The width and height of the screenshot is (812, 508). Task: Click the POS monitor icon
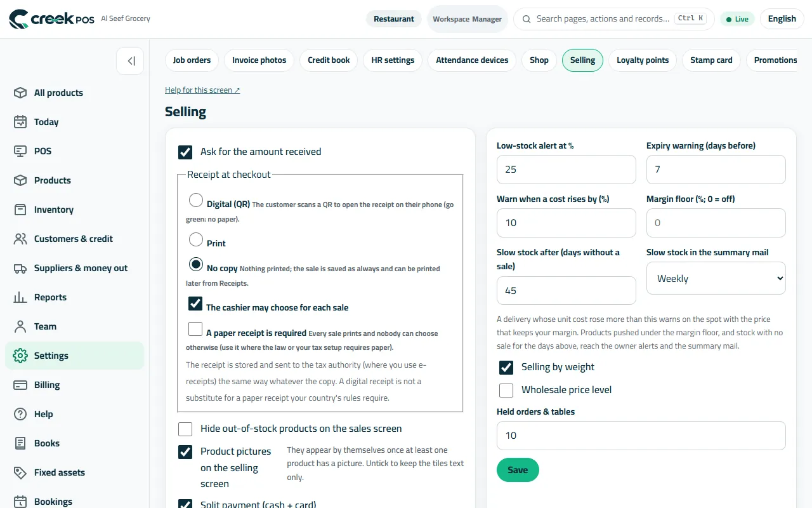tap(20, 151)
